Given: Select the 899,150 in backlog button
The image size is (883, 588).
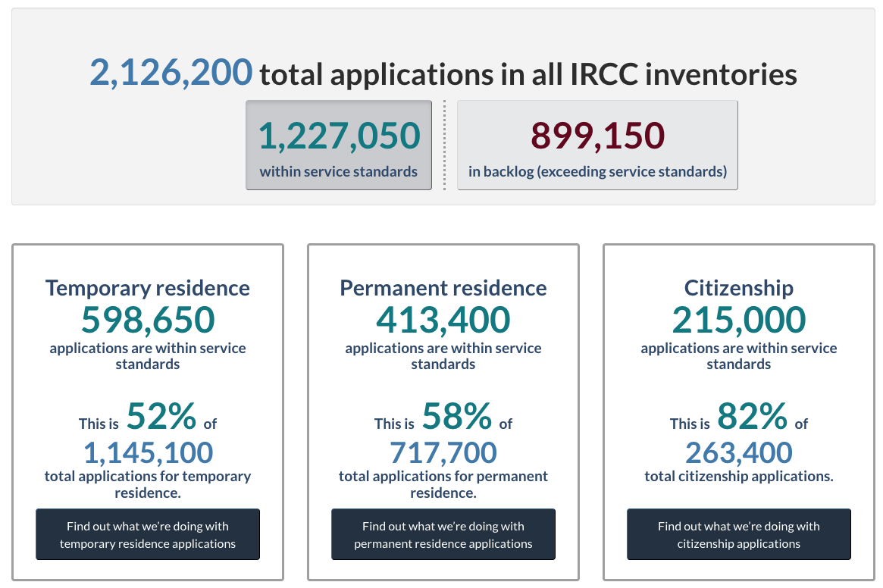Looking at the screenshot, I should click(597, 145).
